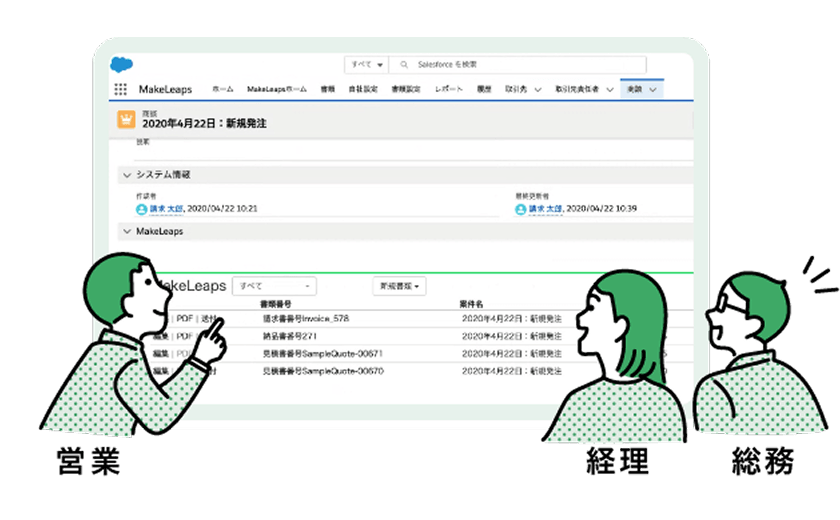Open last modifier 請求 太郎 link dated 10:39
Screen dimensions: 840x520
click(x=545, y=209)
